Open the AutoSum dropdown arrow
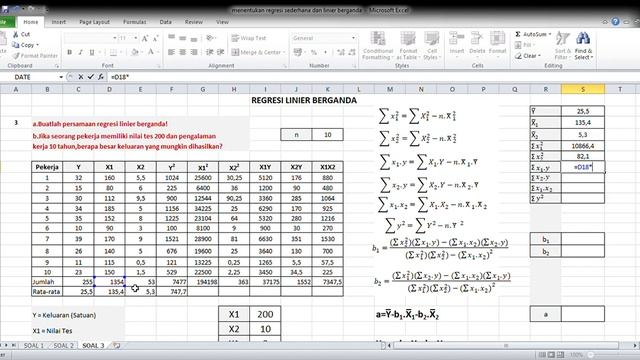Image resolution: width=640 pixels, height=360 pixels. point(550,34)
